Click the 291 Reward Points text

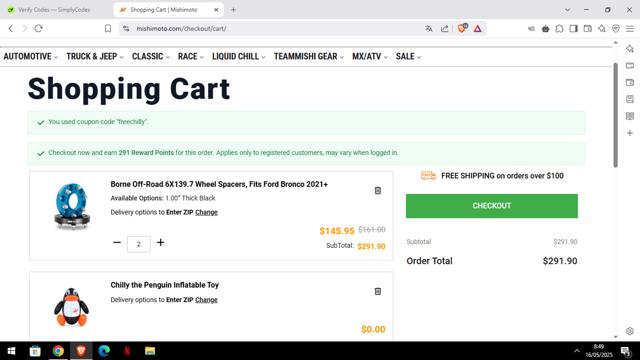tap(146, 153)
